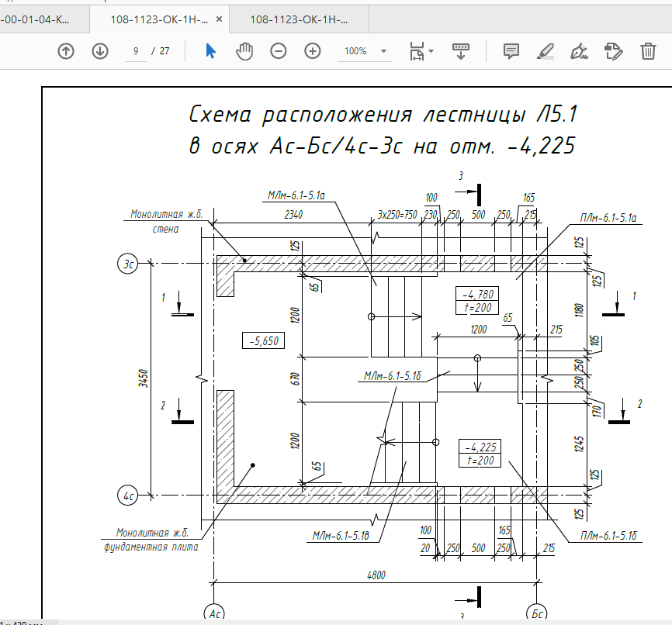Click the trash delete icon

[x=648, y=51]
